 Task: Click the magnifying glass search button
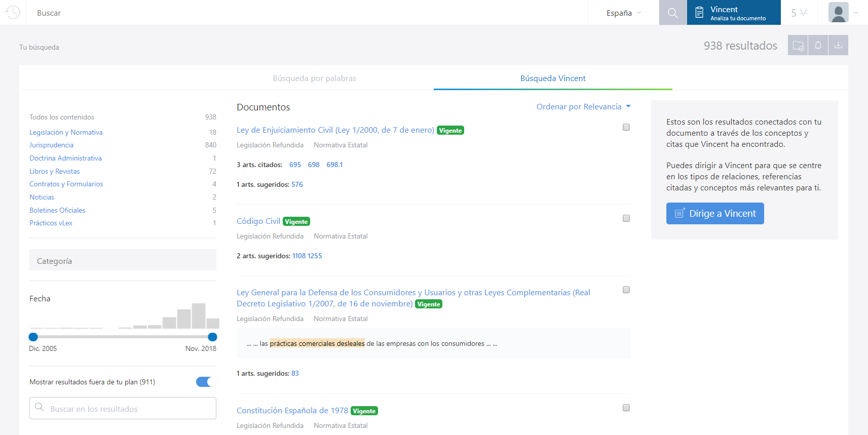672,13
